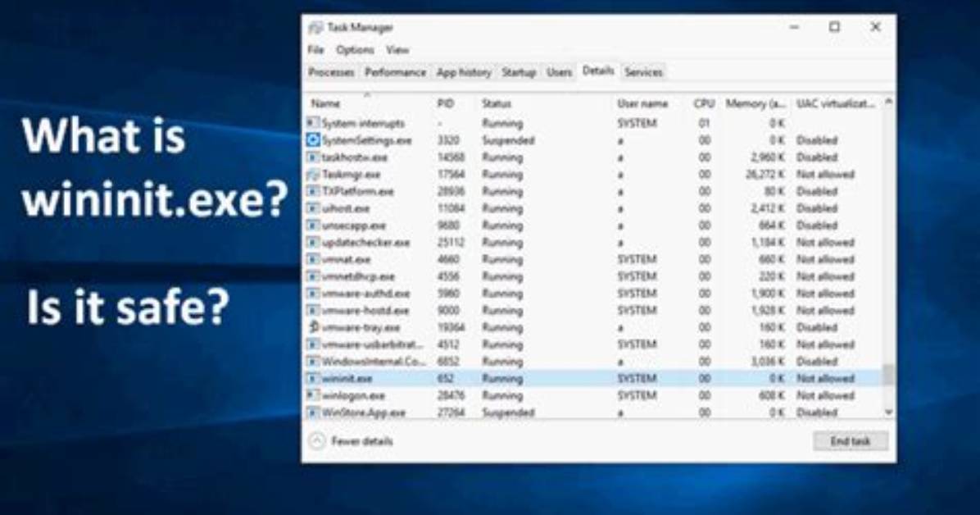Sort by UAC virtualization column header

pos(835,103)
